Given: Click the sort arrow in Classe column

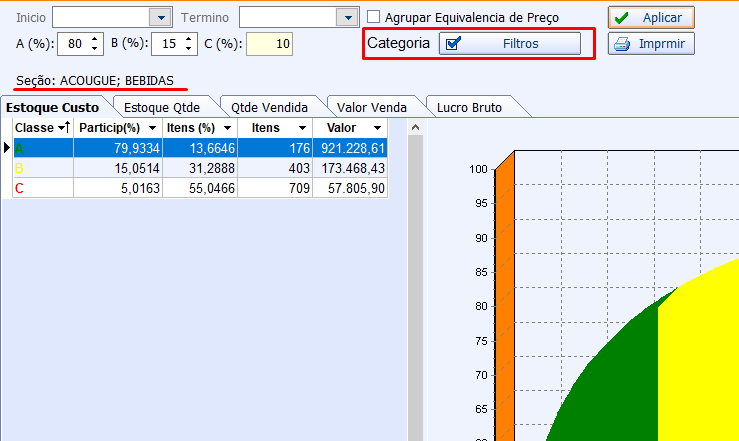Looking at the screenshot, I should pos(63,128).
